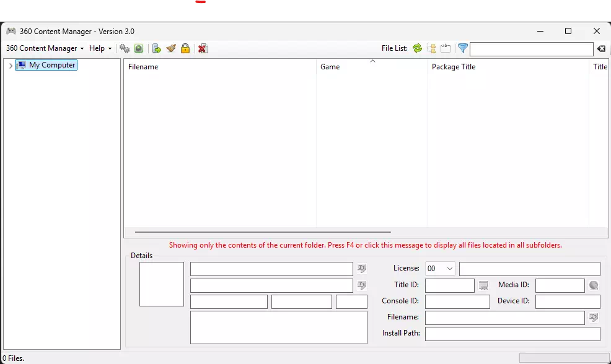Click the horizontal scrollbar of file list
The height and width of the screenshot is (364, 611).
(x=263, y=232)
